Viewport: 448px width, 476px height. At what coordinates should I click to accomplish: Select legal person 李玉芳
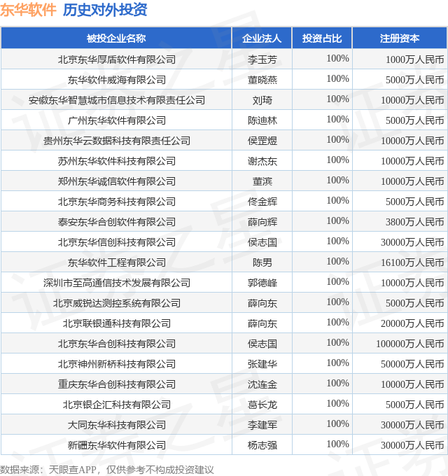262,59
